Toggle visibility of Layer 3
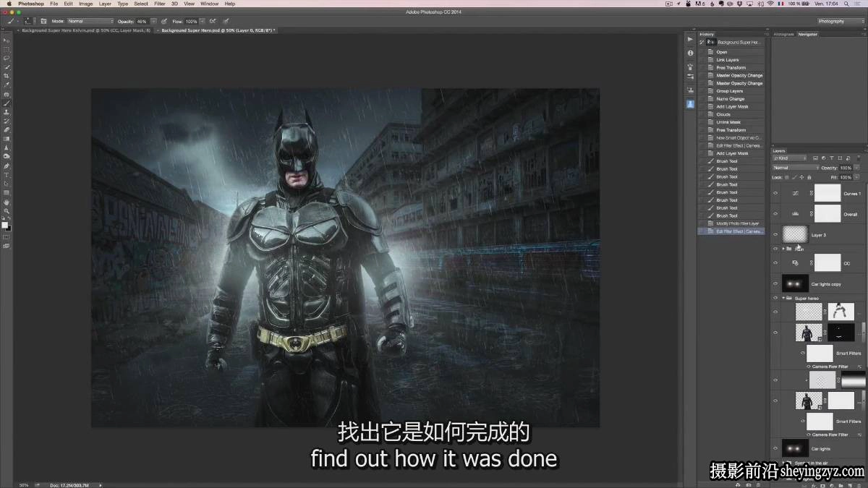This screenshot has height=488, width=868. 776,235
